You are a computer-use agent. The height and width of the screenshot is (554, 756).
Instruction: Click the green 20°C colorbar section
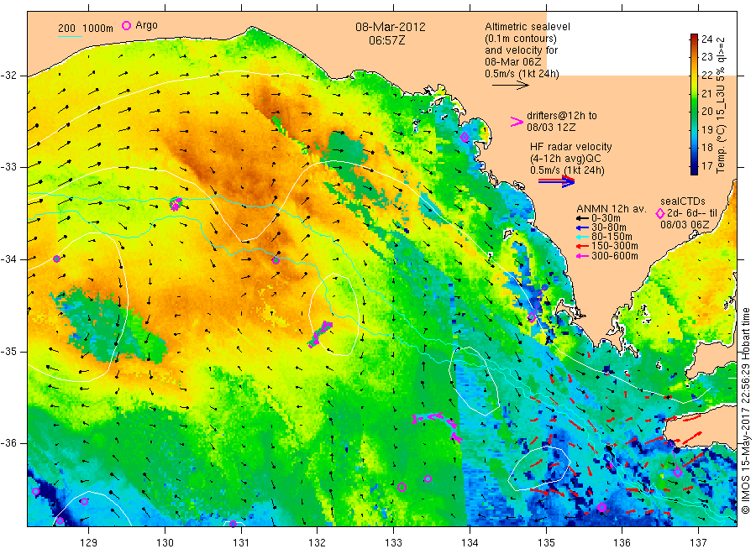tap(694, 112)
